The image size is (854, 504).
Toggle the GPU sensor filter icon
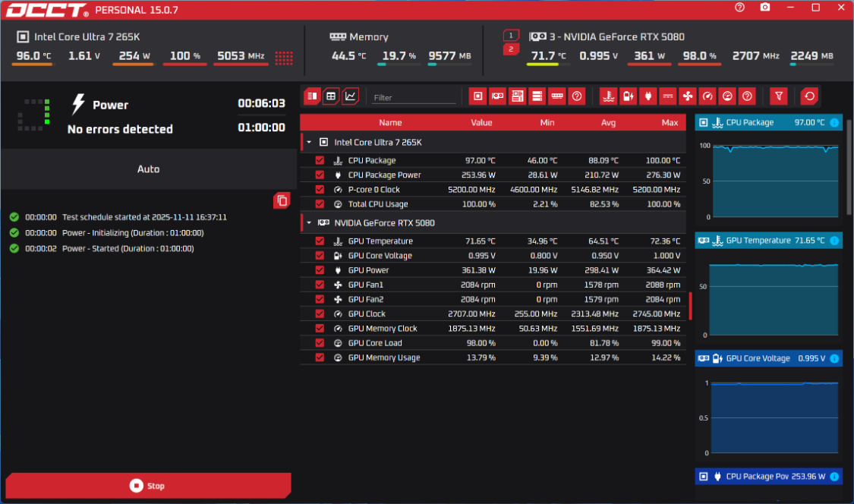click(x=497, y=96)
